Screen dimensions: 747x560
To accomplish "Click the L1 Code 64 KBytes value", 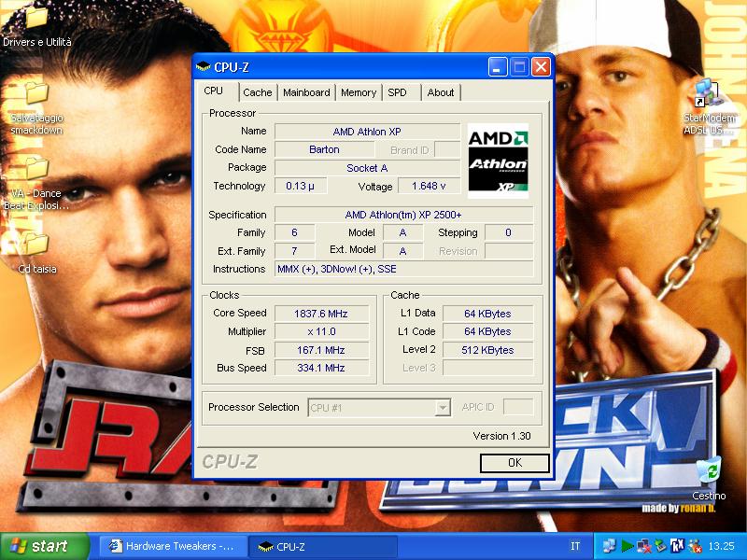I will (x=487, y=331).
